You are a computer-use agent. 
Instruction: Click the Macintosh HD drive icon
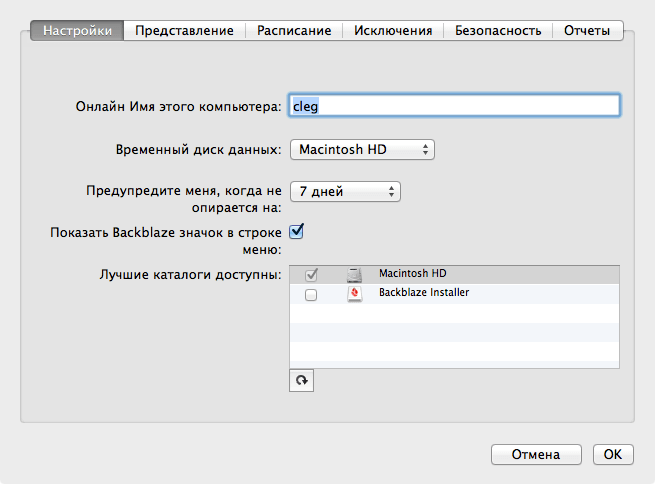[354, 274]
